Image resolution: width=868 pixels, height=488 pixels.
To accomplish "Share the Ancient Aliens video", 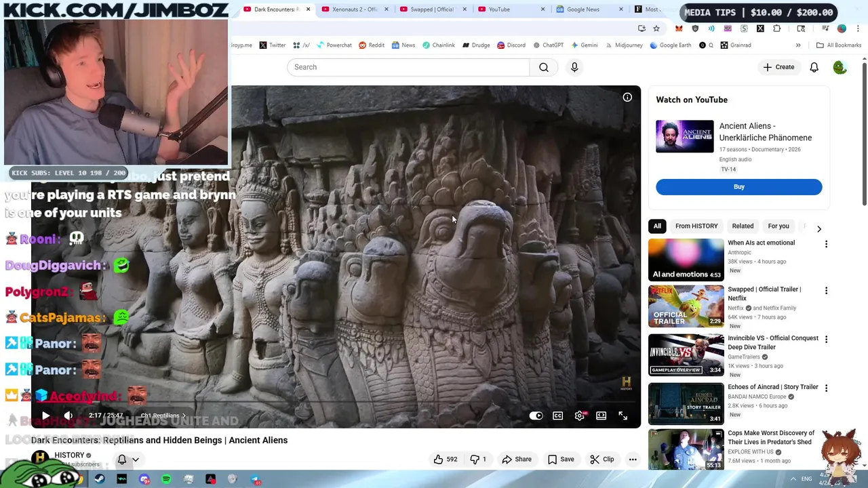I will point(517,460).
